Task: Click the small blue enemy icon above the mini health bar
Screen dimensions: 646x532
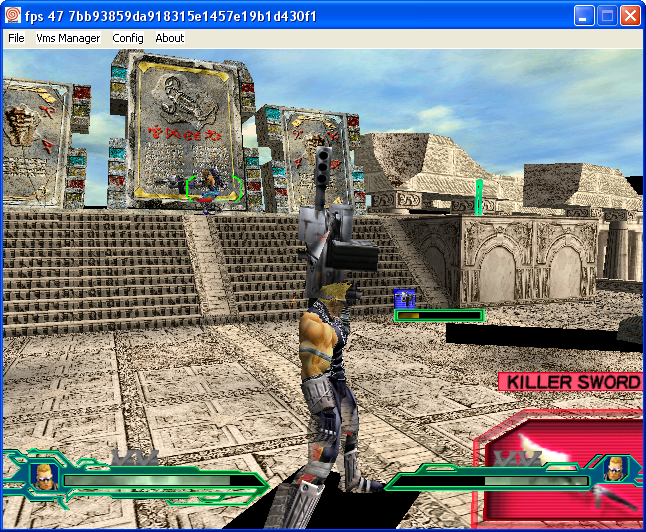Action: tap(404, 299)
